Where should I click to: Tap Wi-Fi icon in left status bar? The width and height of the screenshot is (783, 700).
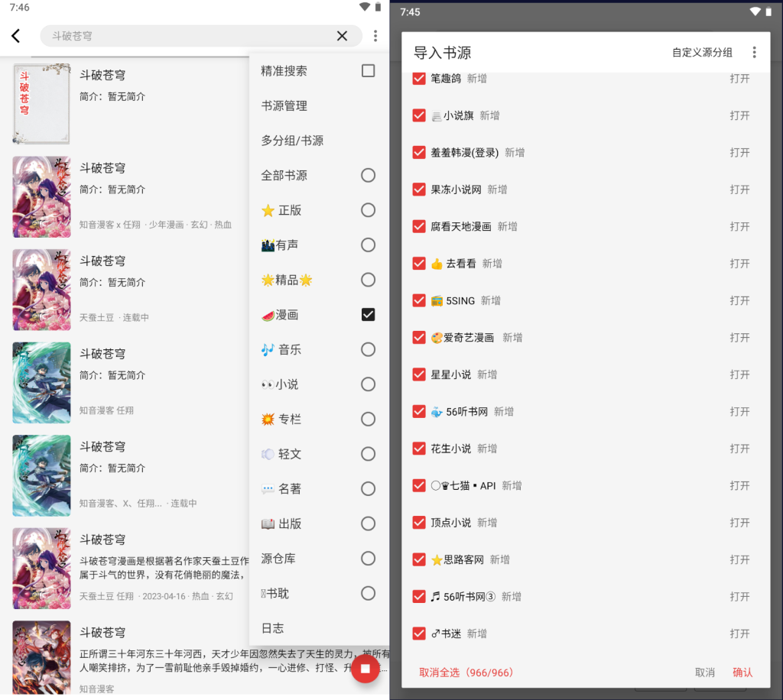tap(364, 7)
